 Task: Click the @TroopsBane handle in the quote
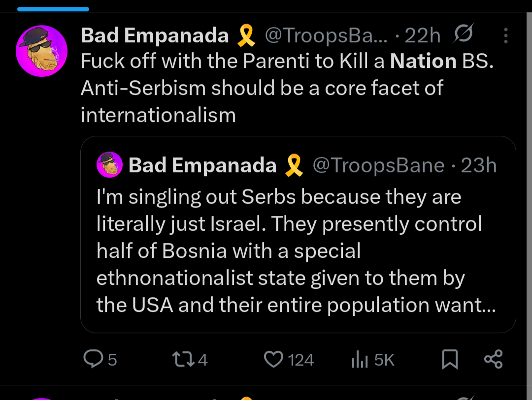click(x=379, y=165)
